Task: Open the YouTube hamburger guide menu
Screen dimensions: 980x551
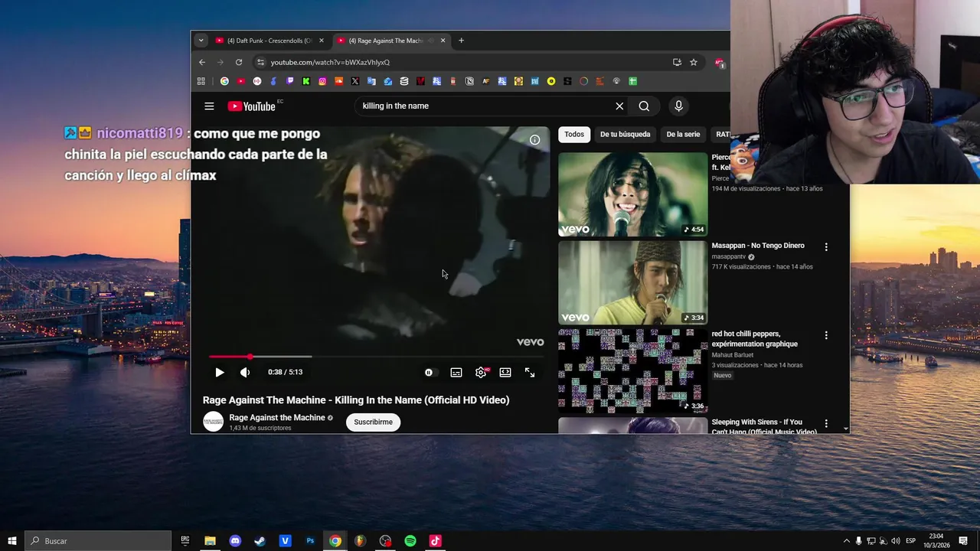Action: tap(209, 106)
